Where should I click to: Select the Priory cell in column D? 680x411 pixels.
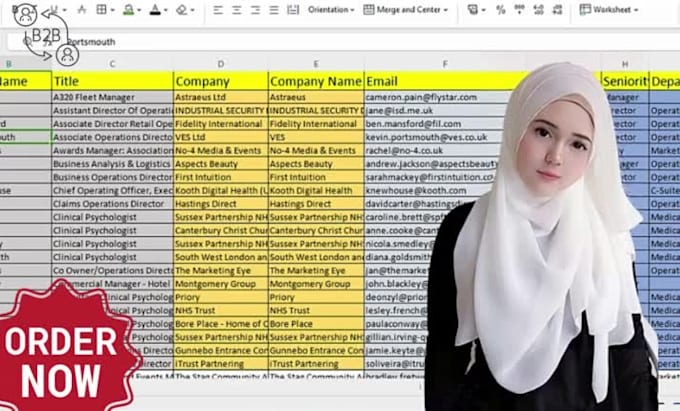tap(221, 297)
